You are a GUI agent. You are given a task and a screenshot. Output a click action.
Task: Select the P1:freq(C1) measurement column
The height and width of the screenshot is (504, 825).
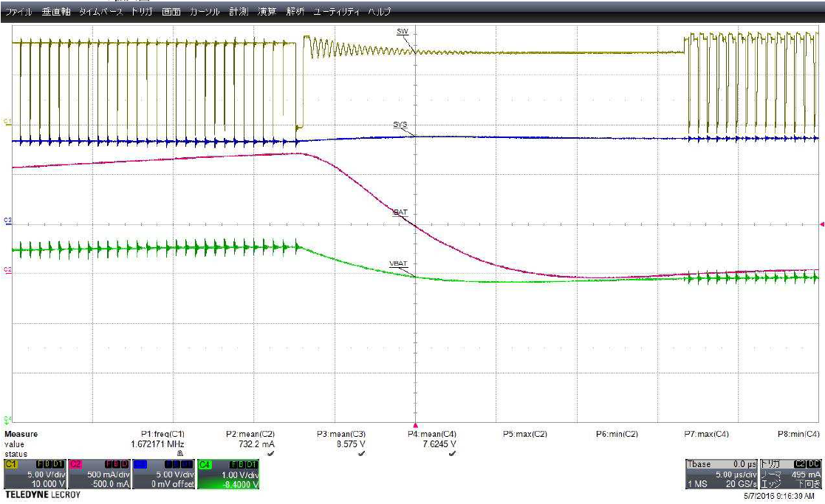pos(162,434)
